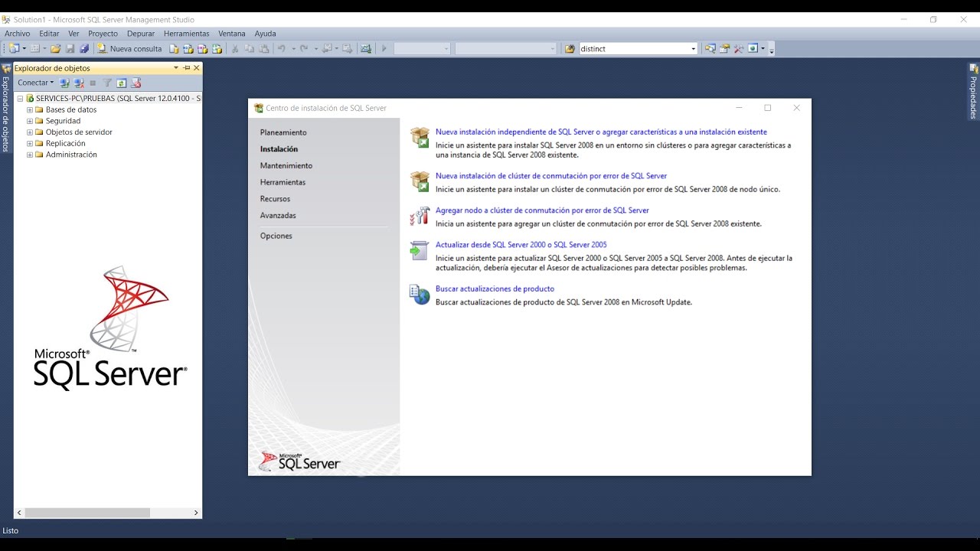
Task: Open the Editar menu
Action: tap(49, 34)
